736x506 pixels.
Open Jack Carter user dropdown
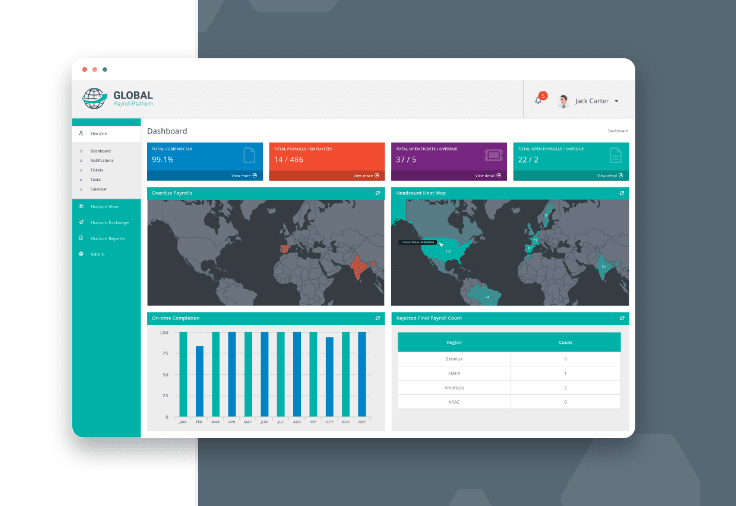(x=617, y=101)
